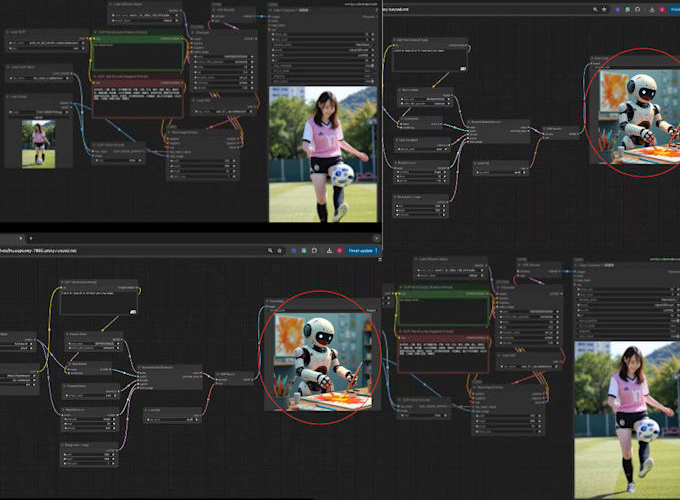The image size is (680, 500).
Task: Toggle the green switch in the lower-left prompt node
Action: click(x=133, y=312)
